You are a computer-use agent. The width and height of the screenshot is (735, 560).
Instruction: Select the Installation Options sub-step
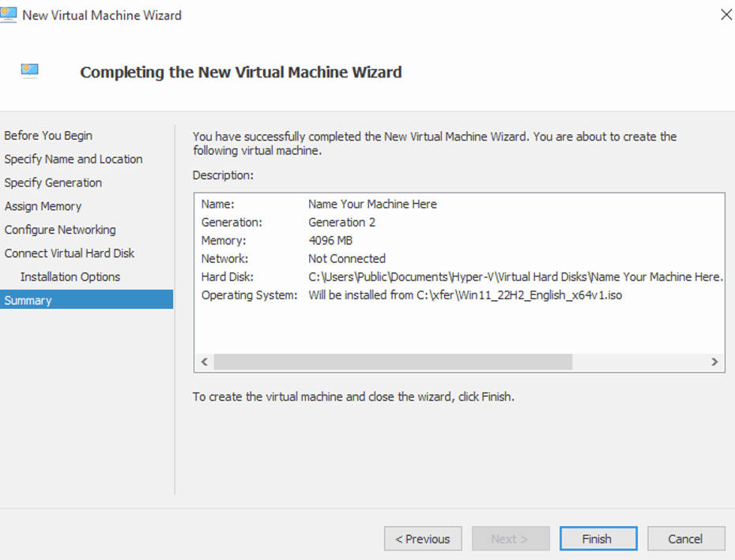[70, 277]
